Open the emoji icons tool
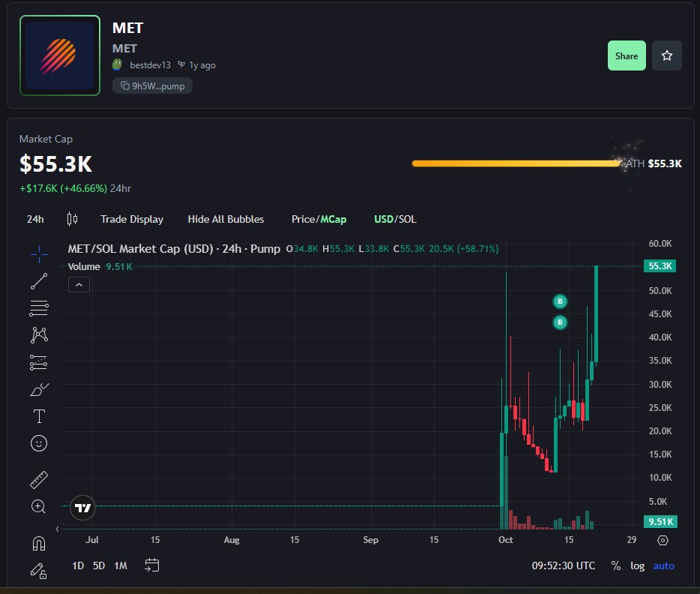The image size is (700, 594). click(39, 443)
